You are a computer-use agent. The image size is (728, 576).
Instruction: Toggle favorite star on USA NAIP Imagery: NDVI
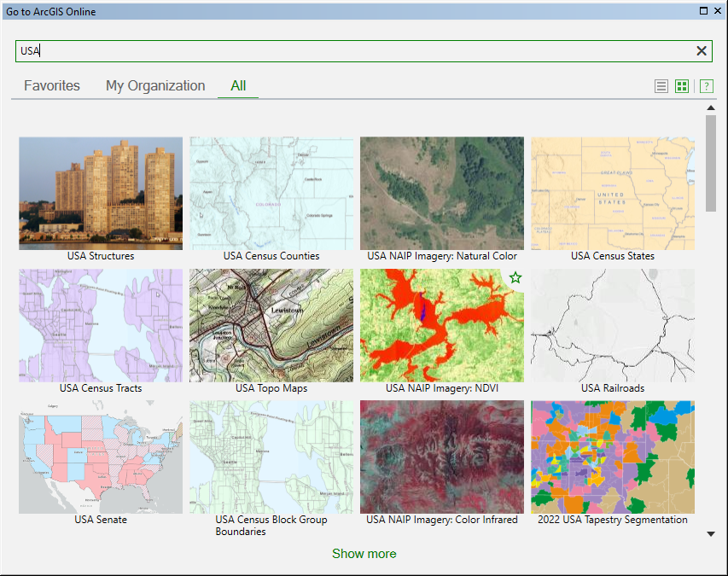click(x=515, y=278)
